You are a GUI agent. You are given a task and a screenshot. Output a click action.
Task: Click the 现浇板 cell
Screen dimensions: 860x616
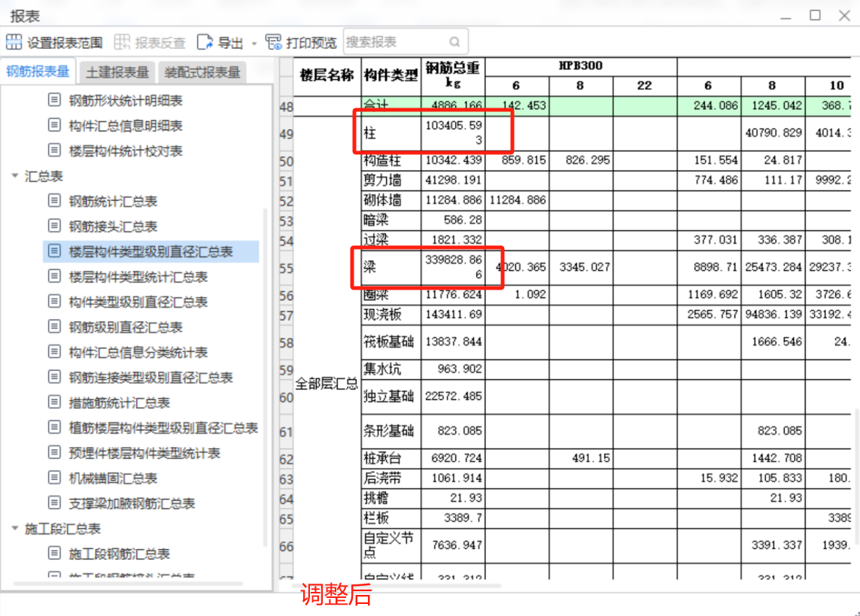pyautogui.click(x=391, y=314)
